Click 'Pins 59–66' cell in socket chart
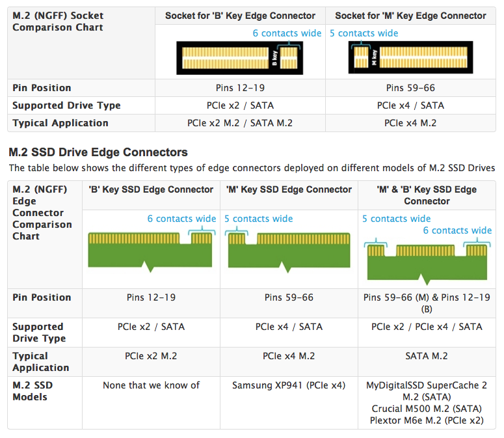 (x=410, y=88)
